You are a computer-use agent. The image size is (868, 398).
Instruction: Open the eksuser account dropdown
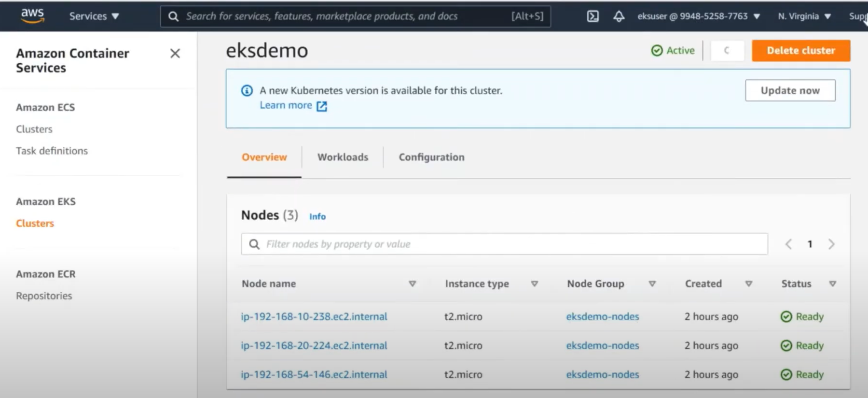pyautogui.click(x=699, y=16)
